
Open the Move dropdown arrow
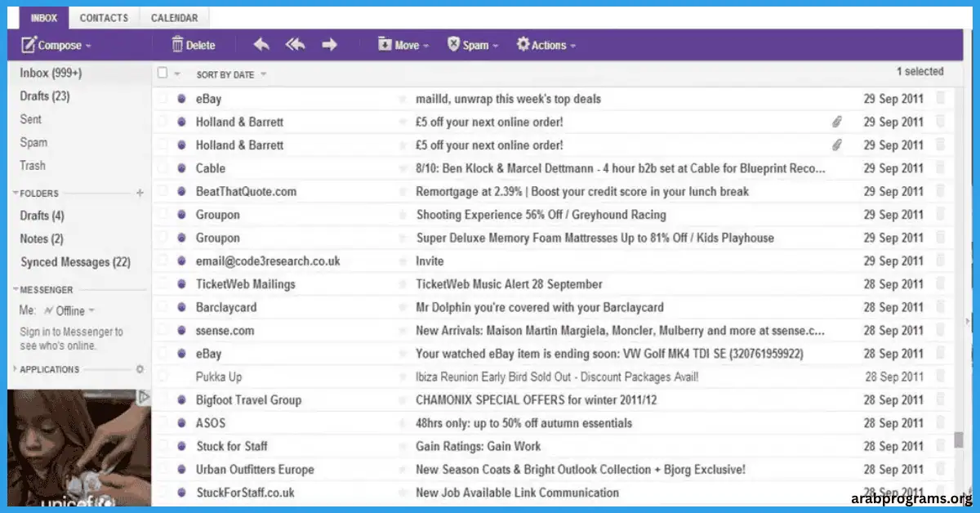point(426,47)
